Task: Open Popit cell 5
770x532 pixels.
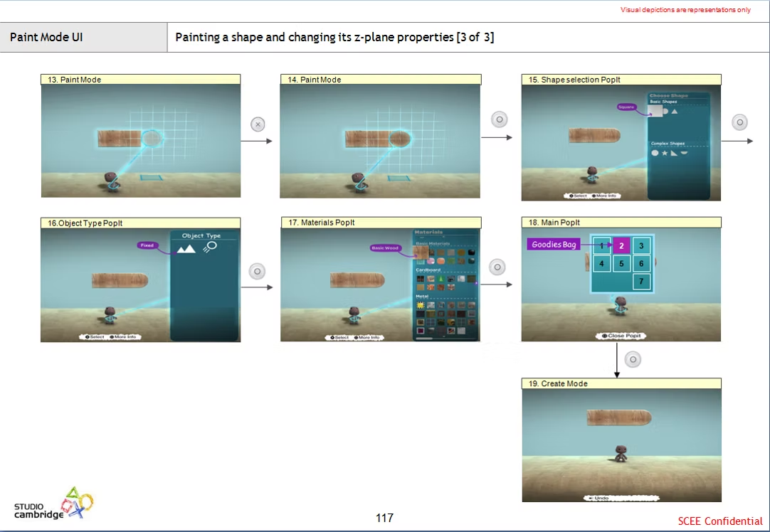Action: tap(621, 264)
